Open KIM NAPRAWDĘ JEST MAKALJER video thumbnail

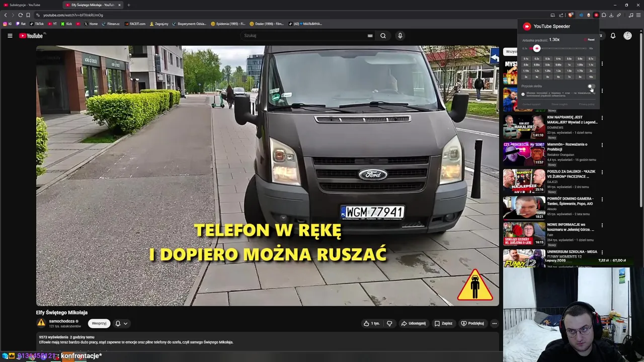pyautogui.click(x=524, y=127)
